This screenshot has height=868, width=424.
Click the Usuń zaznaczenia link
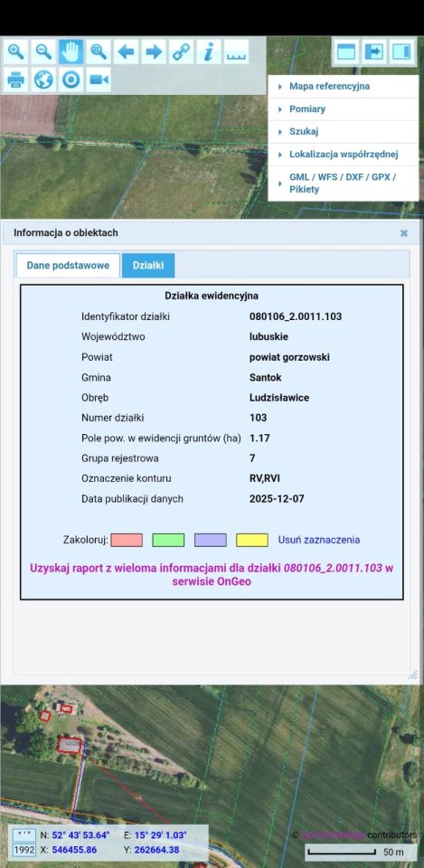click(319, 540)
